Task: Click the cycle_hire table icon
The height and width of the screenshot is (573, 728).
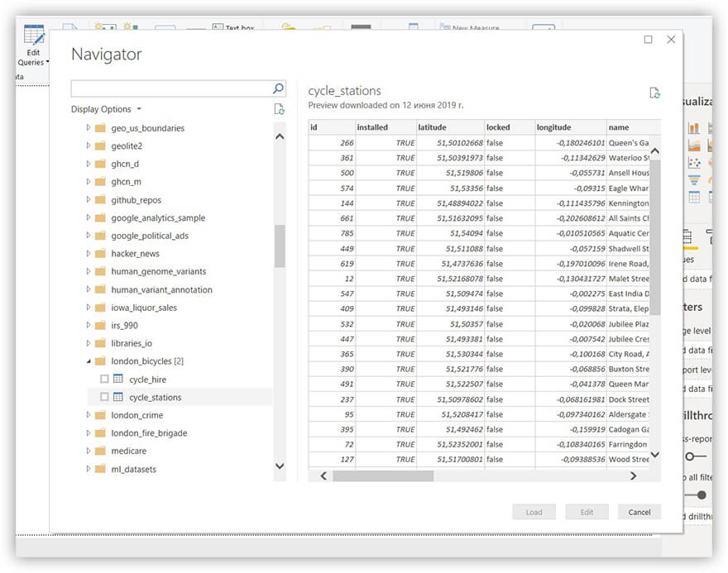Action: tap(118, 380)
